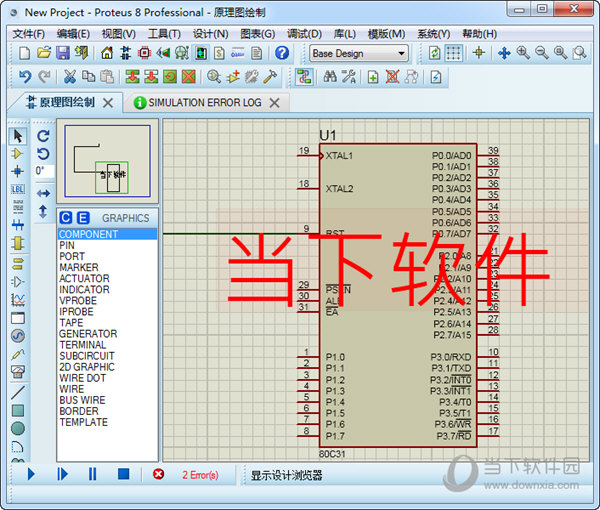600x510 pixels.
Task: Open the 库(L) menu
Action: (345, 34)
